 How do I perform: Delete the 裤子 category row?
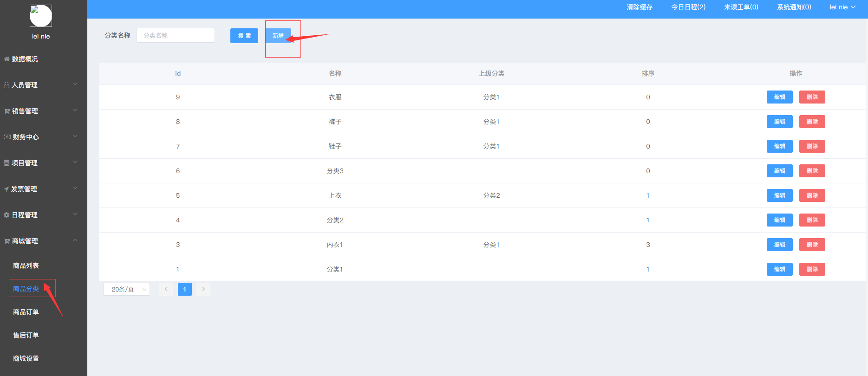click(x=812, y=122)
